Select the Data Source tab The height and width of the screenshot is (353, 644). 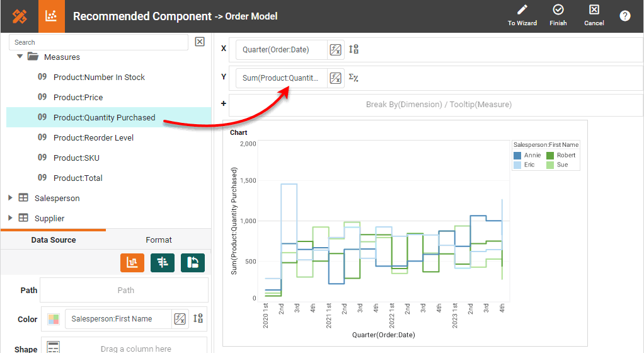54,240
